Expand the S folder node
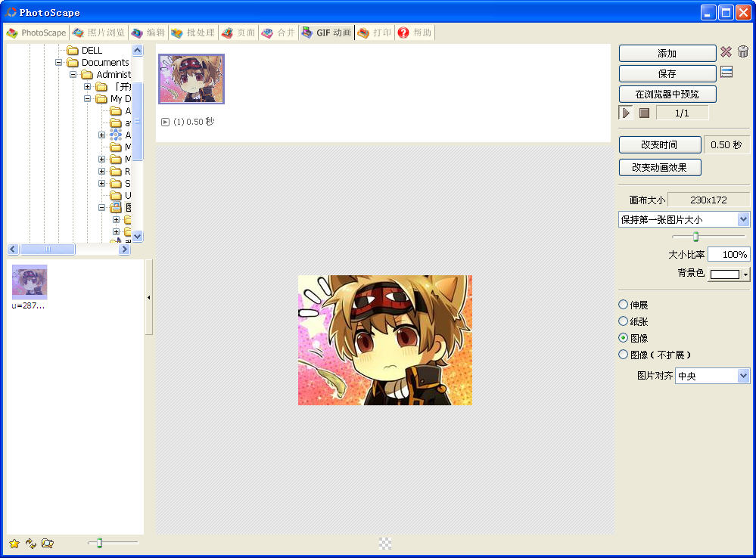The height and width of the screenshot is (558, 756). [x=101, y=183]
